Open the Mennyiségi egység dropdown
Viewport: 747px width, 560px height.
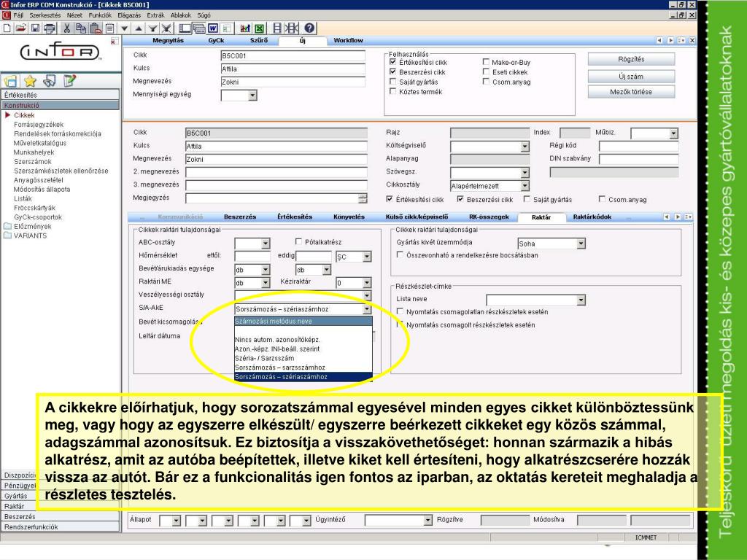(x=252, y=96)
